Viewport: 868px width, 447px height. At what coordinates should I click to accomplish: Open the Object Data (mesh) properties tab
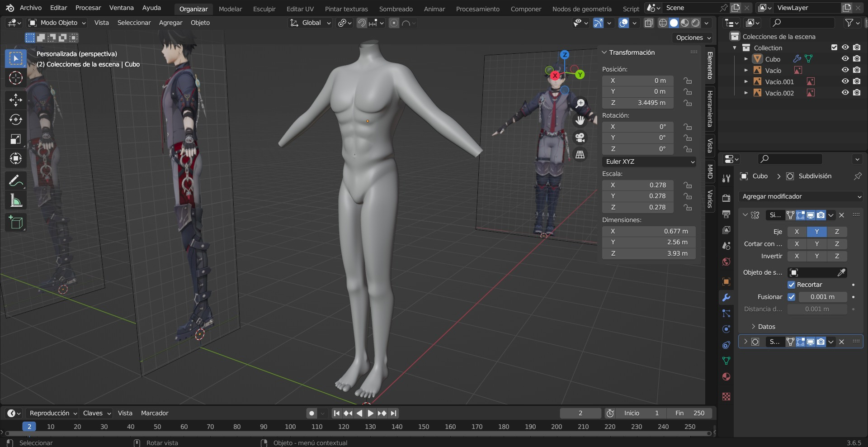[726, 361]
